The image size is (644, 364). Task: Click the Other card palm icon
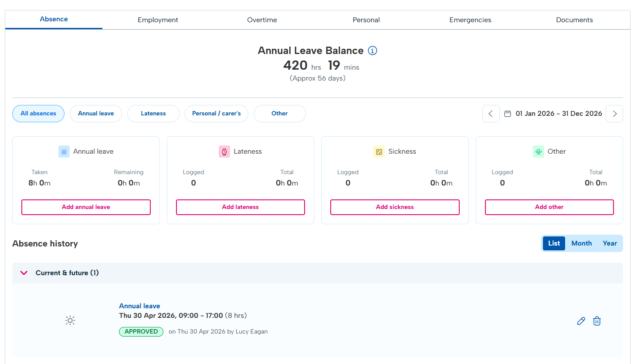(x=539, y=152)
